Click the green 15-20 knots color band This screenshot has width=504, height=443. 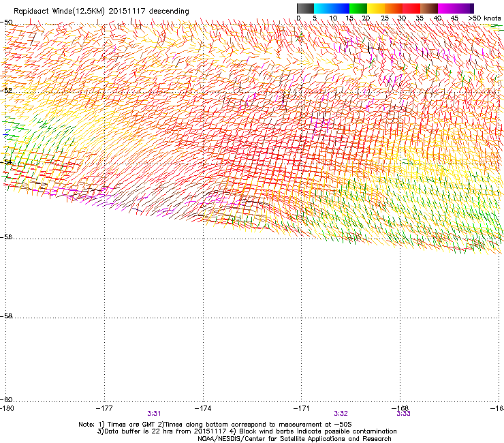[358, 8]
